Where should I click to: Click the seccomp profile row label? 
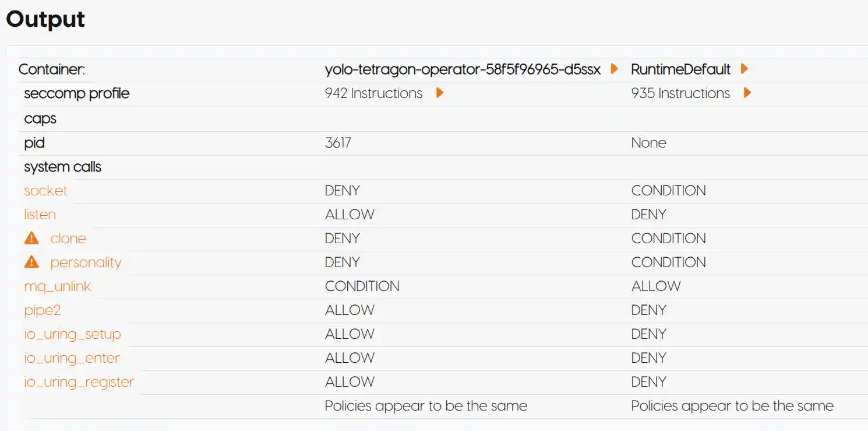point(76,93)
